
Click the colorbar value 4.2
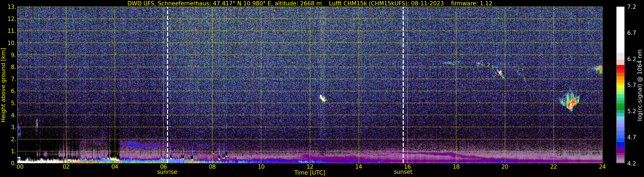point(632,163)
